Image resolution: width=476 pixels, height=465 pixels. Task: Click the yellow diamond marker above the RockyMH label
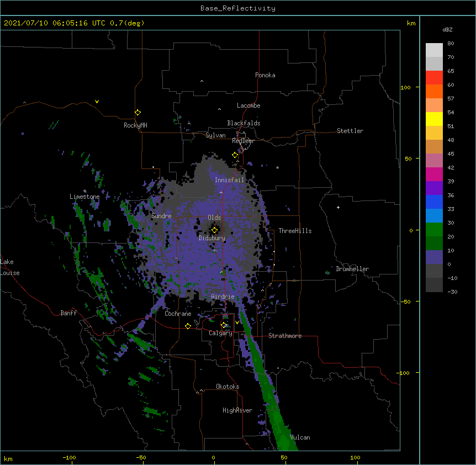[138, 113]
